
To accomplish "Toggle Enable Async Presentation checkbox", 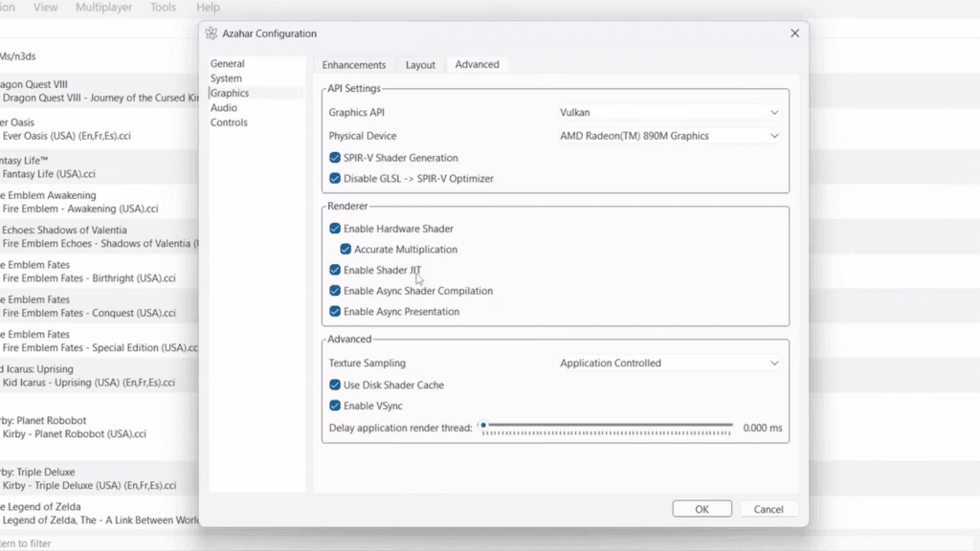I will point(335,311).
